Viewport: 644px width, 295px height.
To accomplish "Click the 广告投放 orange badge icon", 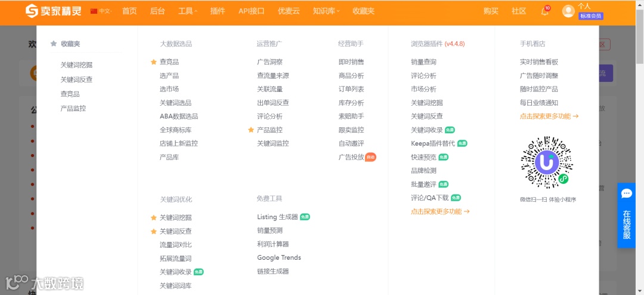I will (x=370, y=157).
